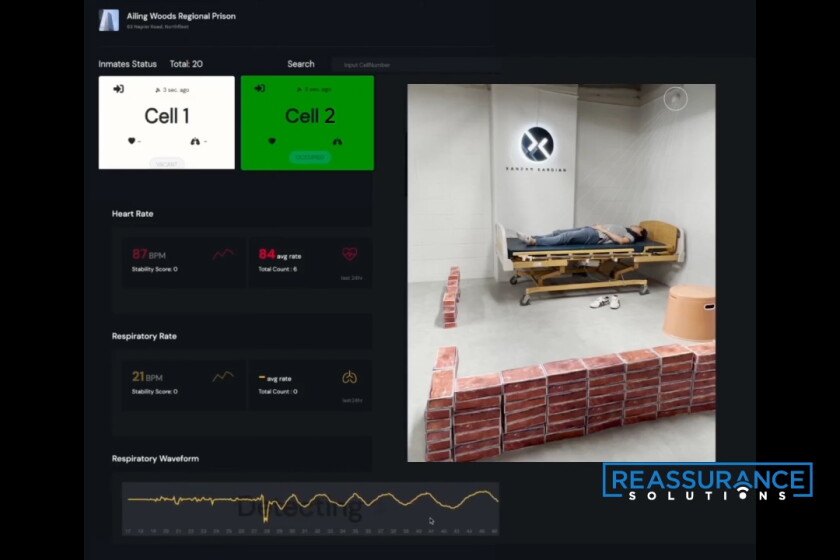Click the 'Search' label

click(x=301, y=64)
